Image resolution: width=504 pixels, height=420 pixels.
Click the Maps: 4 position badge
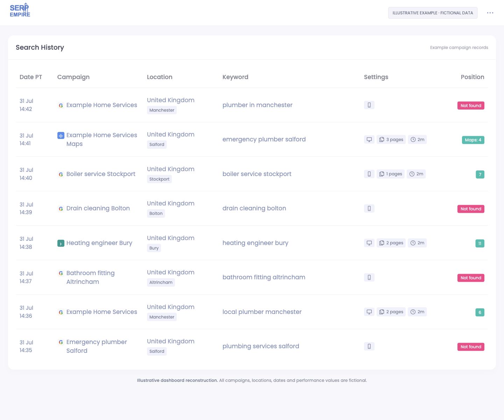coord(473,140)
